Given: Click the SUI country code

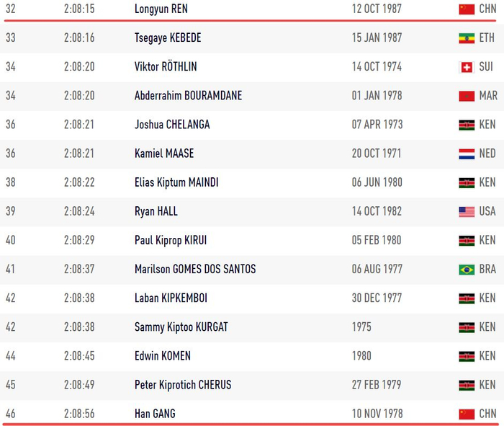Looking at the screenshot, I should pos(487,67).
